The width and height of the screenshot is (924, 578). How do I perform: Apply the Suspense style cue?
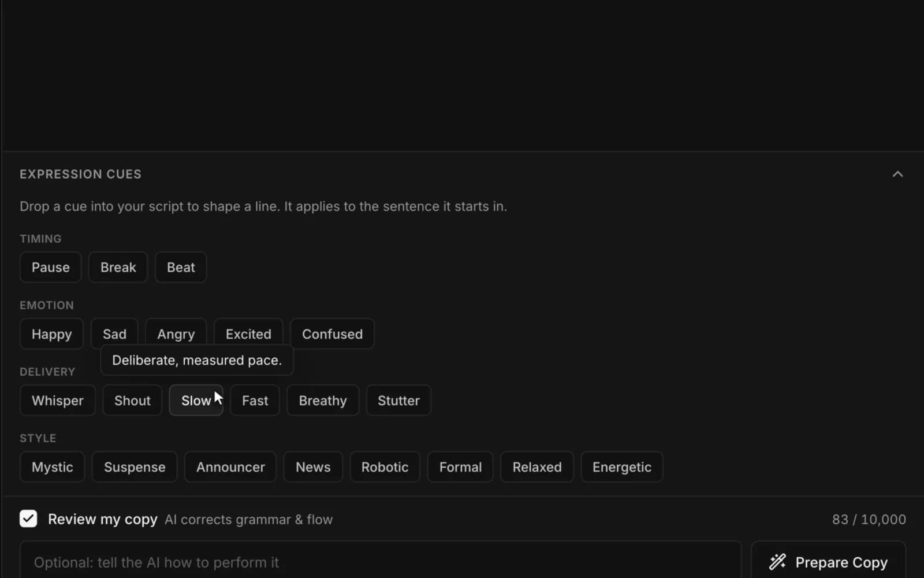click(x=135, y=467)
